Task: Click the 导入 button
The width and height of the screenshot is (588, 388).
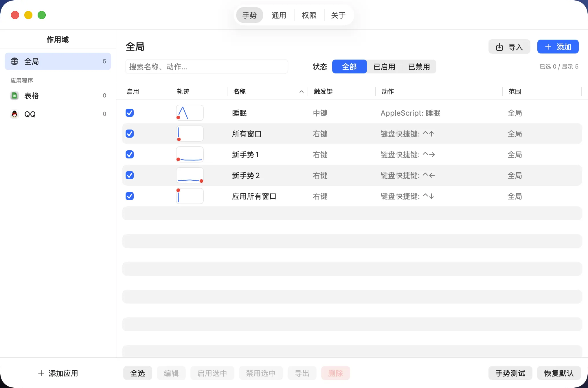Action: click(509, 47)
